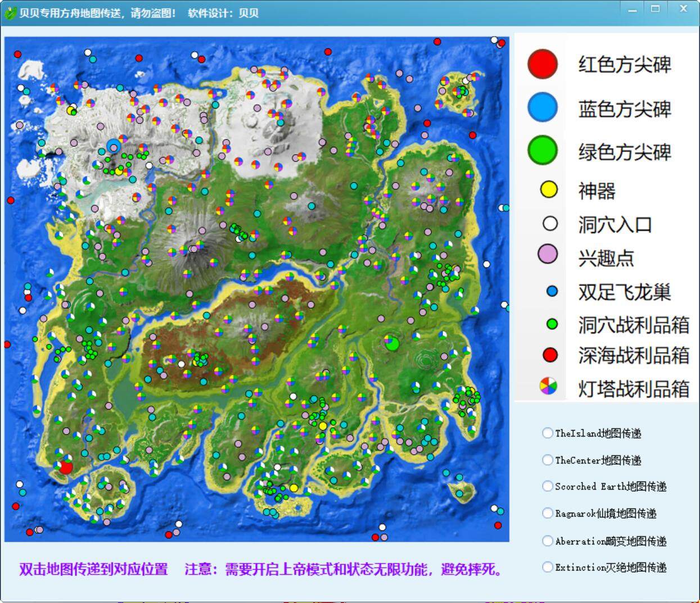Click the 深海战利品箱 legend label
The image size is (700, 603).
[634, 355]
